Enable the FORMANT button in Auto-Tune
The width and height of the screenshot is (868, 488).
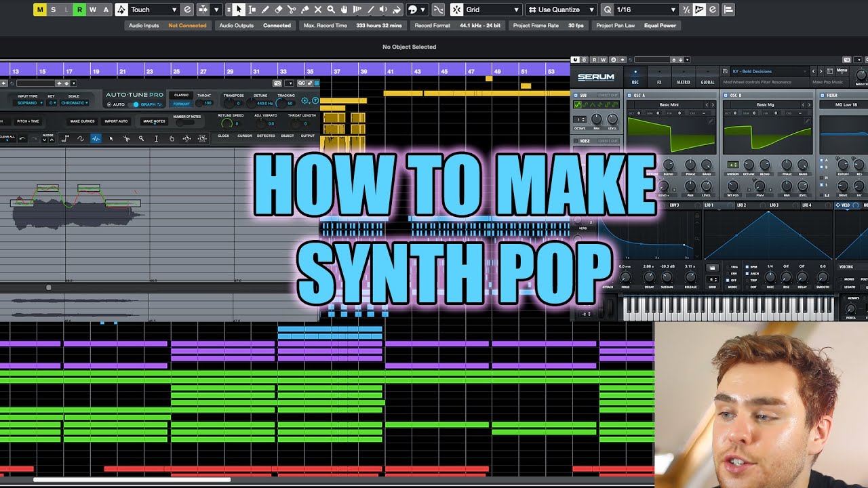(181, 104)
